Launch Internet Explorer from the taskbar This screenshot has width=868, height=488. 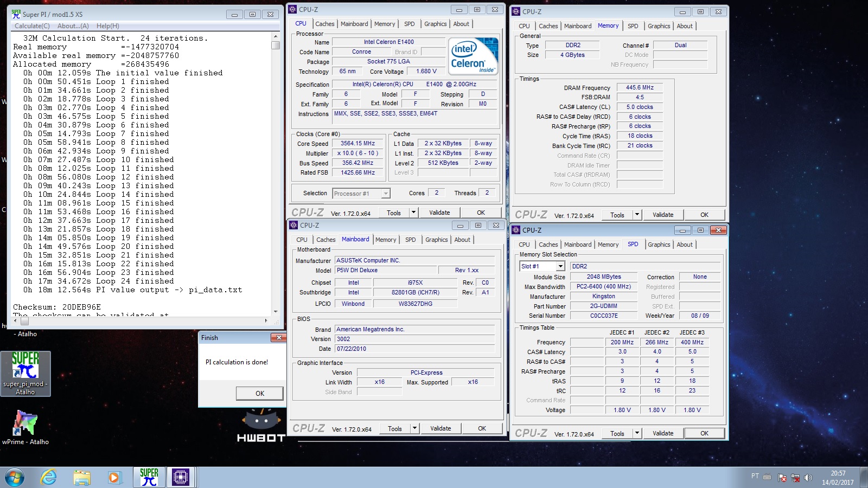pyautogui.click(x=49, y=477)
